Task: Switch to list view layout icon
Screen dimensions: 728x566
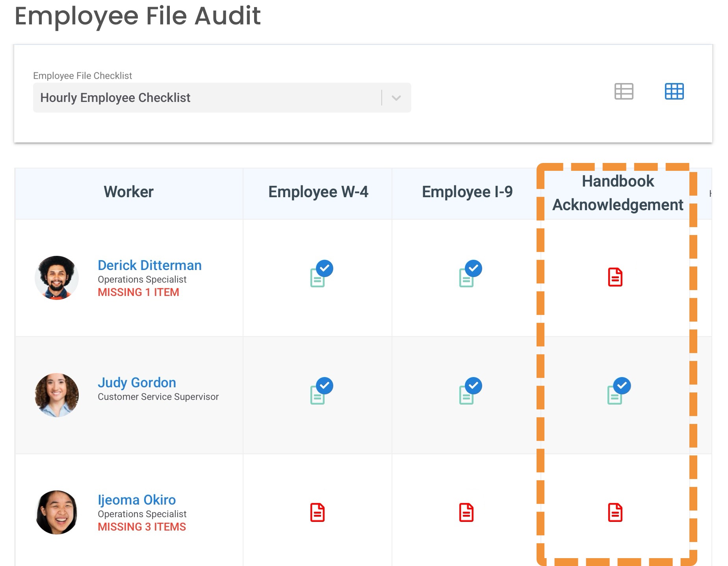Action: click(x=624, y=91)
